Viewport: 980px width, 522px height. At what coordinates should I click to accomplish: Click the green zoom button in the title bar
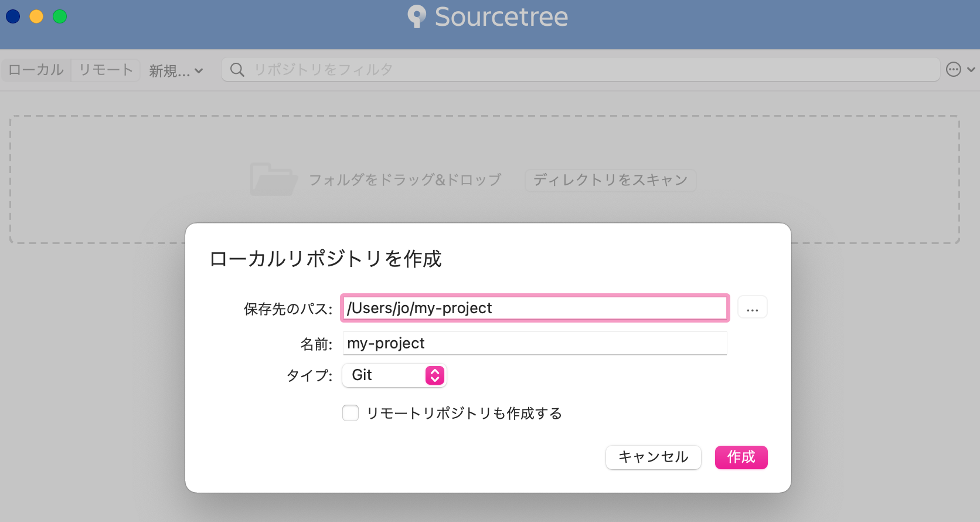tap(59, 16)
